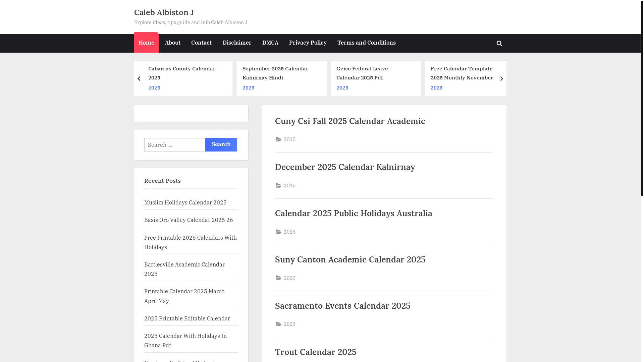Screen dimensions: 644x362
Task: Click 2025 category under Suny Canton post
Action: coord(290,278)
